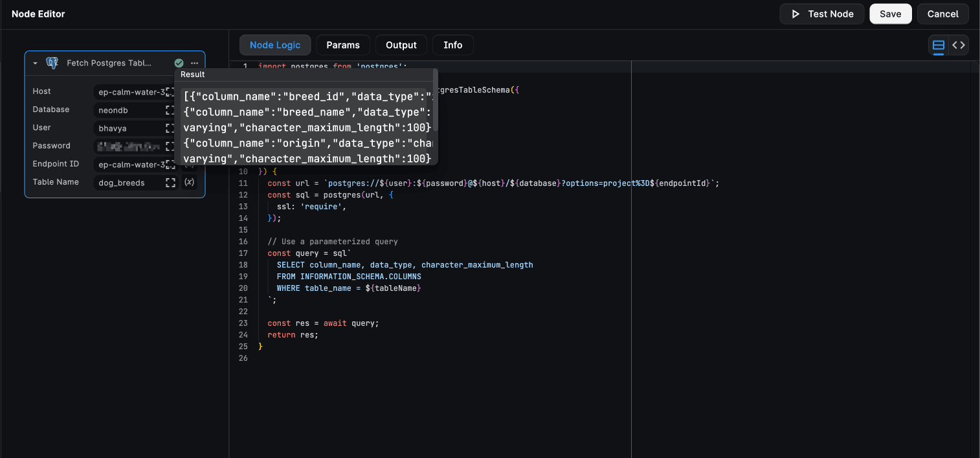Save the node configuration

click(890, 14)
